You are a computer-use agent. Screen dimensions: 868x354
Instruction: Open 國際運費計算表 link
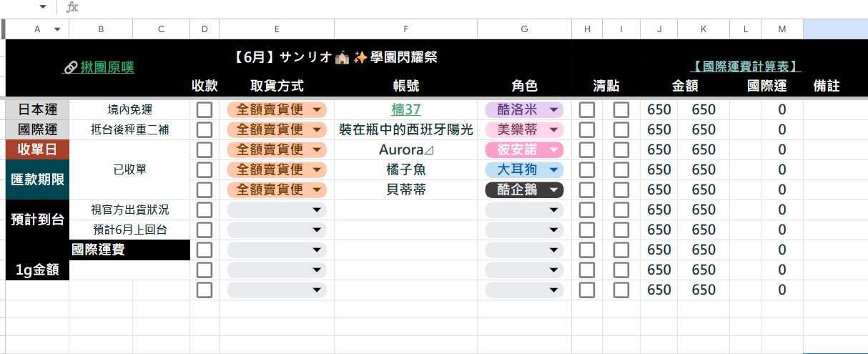[745, 67]
